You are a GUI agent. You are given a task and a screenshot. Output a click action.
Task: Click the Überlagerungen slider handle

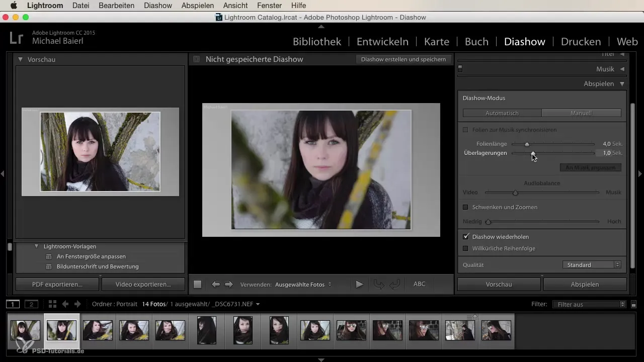[x=533, y=153]
